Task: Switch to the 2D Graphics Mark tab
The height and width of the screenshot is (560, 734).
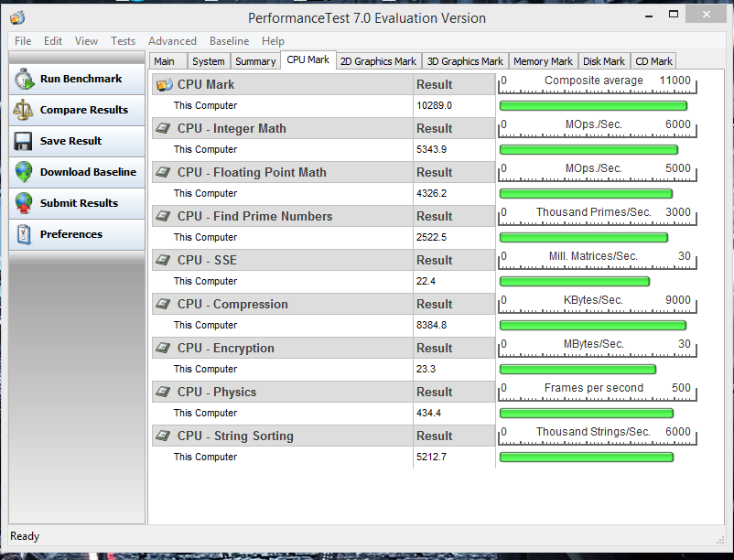Action: click(x=378, y=61)
